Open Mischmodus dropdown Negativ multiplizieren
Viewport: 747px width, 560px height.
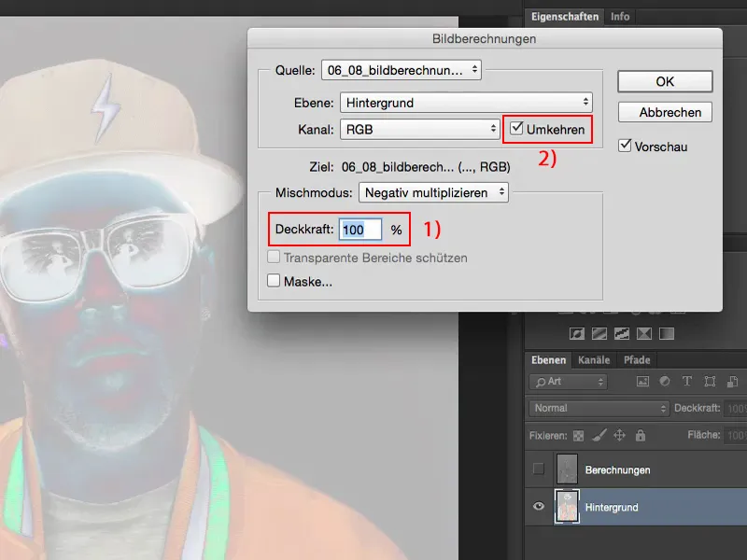(x=433, y=192)
